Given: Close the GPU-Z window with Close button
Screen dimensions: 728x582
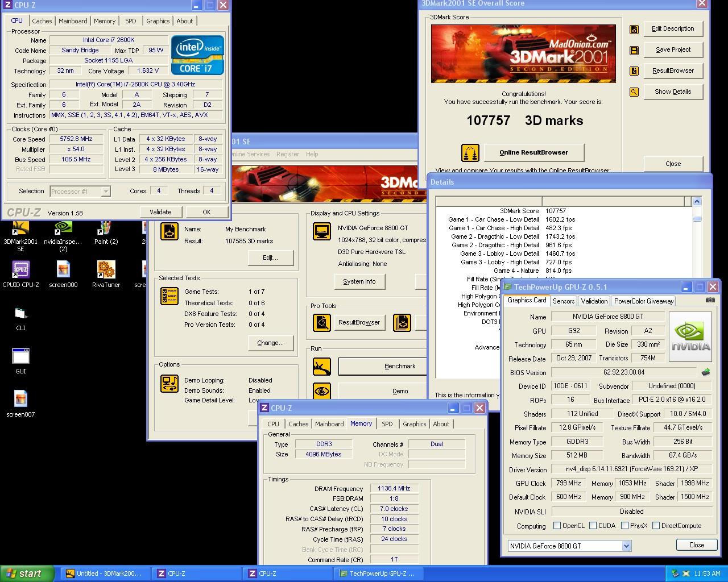Looking at the screenshot, I should 697,544.
